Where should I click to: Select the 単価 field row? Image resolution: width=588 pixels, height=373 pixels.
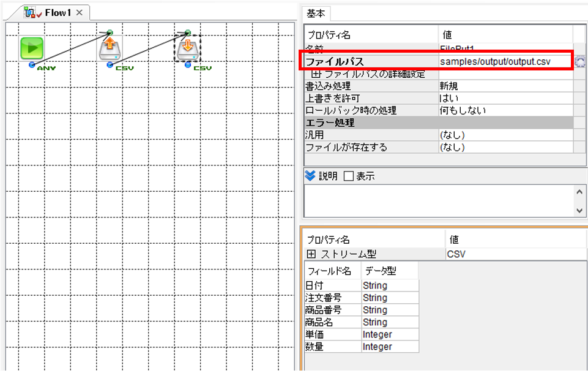[x=362, y=334]
